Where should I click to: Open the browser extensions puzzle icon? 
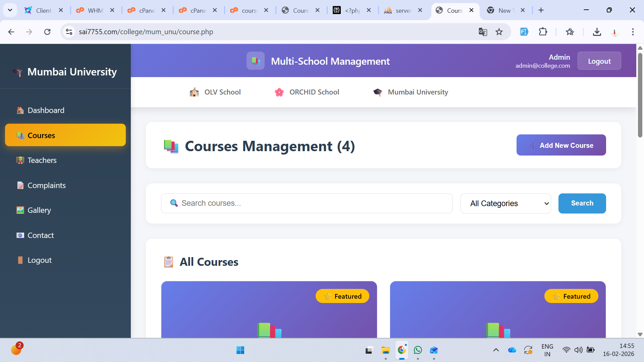point(543,32)
